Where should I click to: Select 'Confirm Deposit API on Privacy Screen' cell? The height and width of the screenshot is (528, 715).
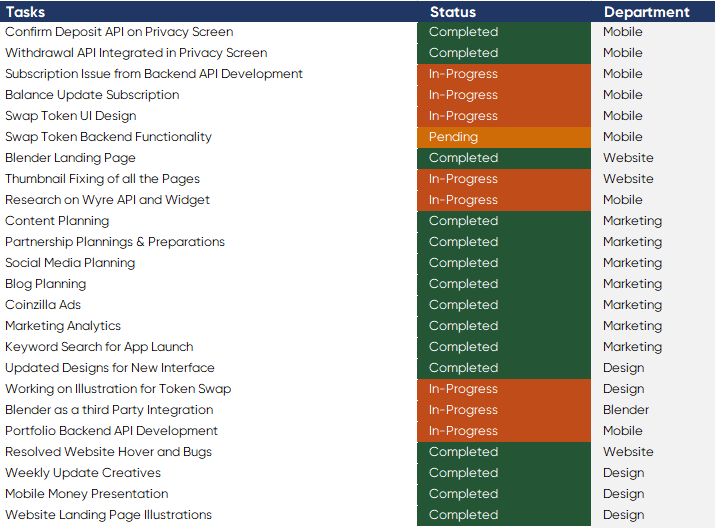(x=208, y=32)
